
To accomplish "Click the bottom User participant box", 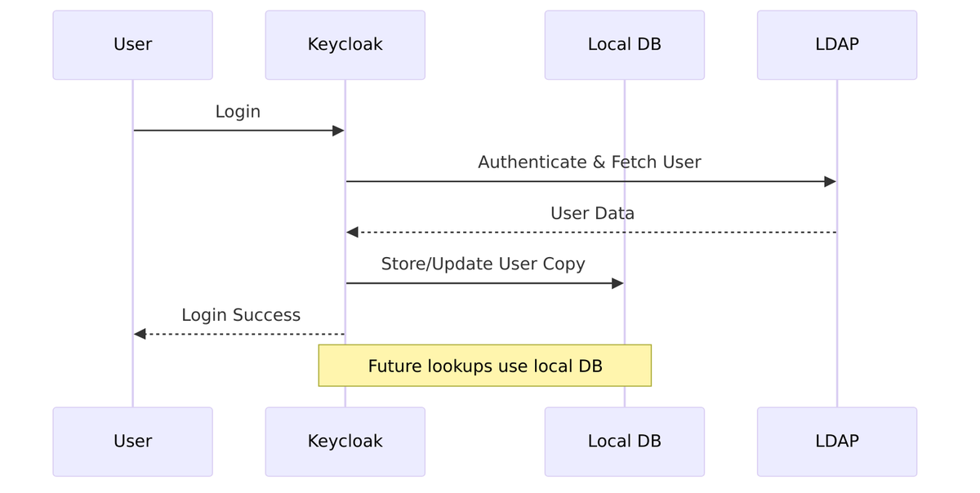I will 132,442.
